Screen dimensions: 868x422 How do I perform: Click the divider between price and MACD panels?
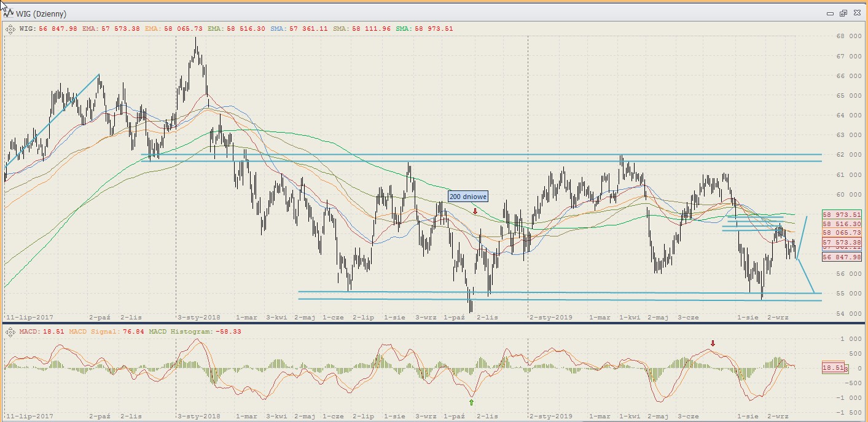click(x=434, y=323)
